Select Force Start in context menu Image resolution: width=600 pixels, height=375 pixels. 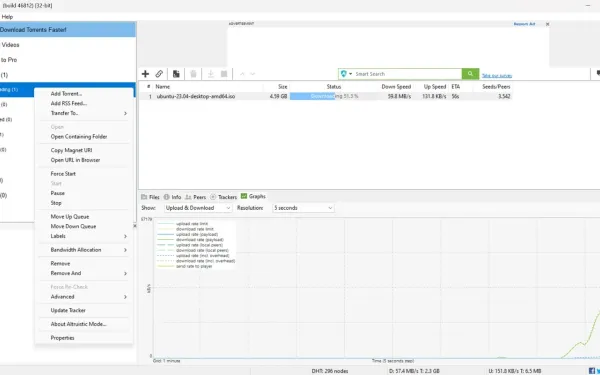coord(63,174)
